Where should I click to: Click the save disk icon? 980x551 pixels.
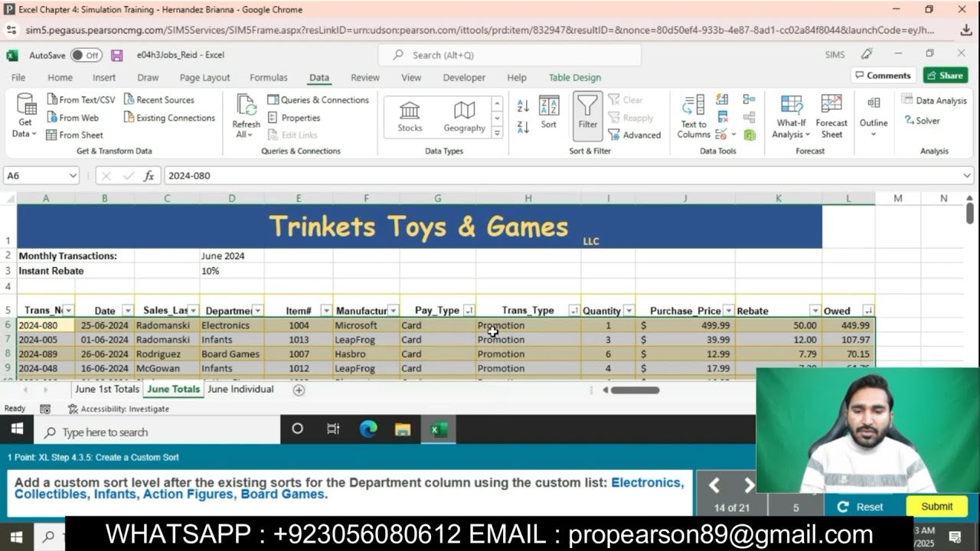pyautogui.click(x=117, y=55)
